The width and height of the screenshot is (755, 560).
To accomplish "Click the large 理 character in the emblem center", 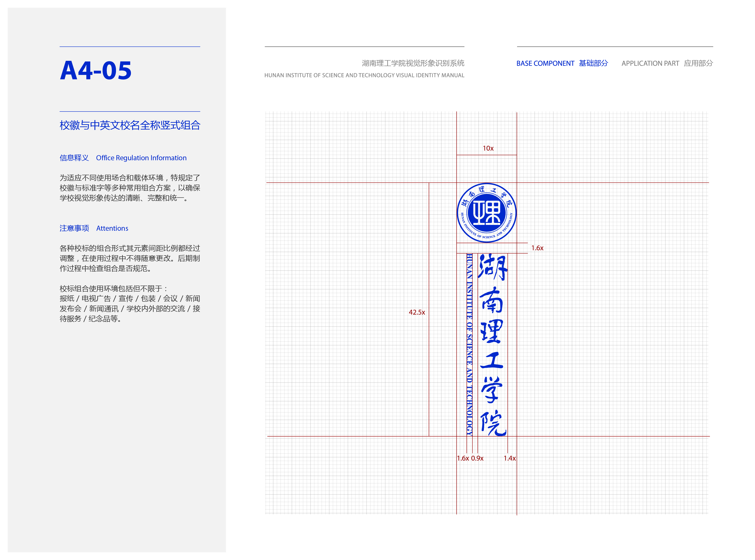I will [x=487, y=213].
